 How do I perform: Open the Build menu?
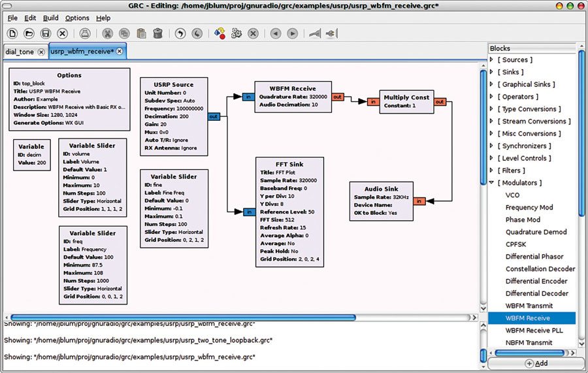click(50, 18)
